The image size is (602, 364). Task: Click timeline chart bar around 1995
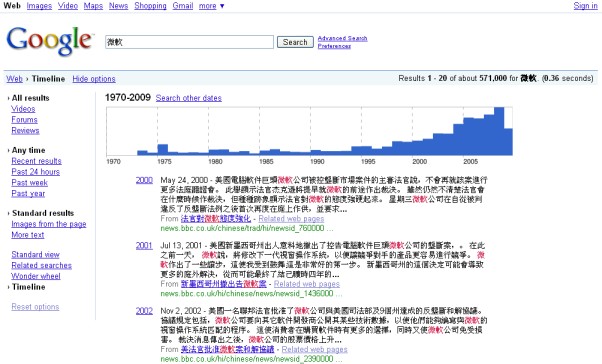coord(367,151)
